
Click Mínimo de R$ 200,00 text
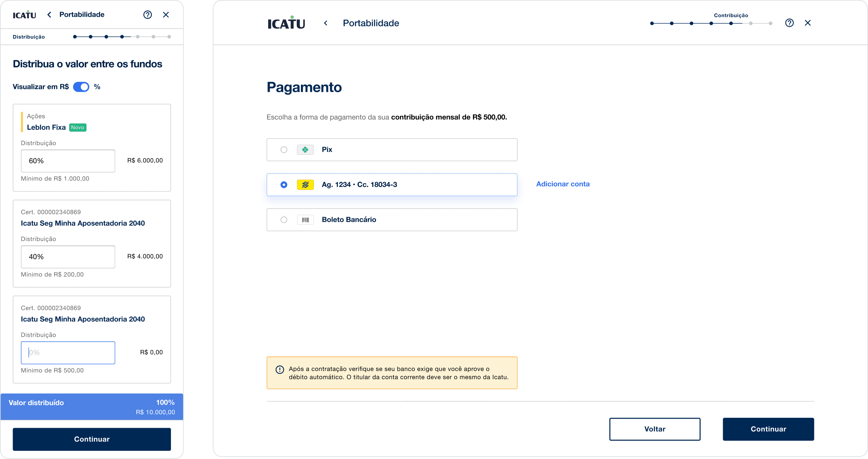[52, 274]
